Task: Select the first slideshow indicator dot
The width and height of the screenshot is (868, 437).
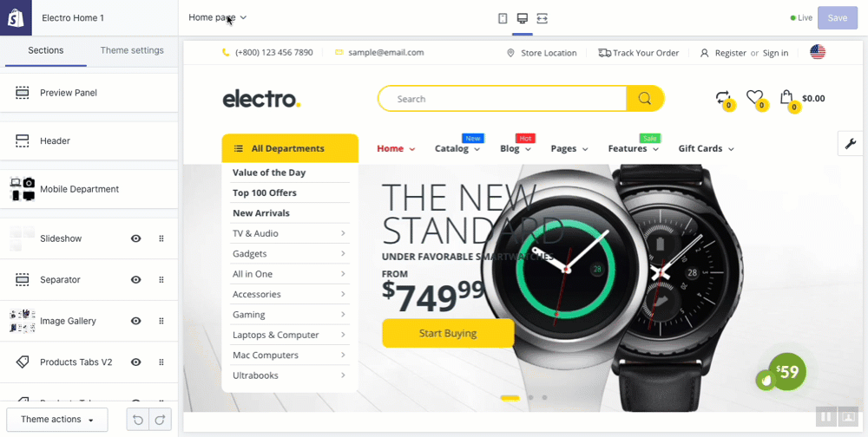Action: click(x=510, y=398)
